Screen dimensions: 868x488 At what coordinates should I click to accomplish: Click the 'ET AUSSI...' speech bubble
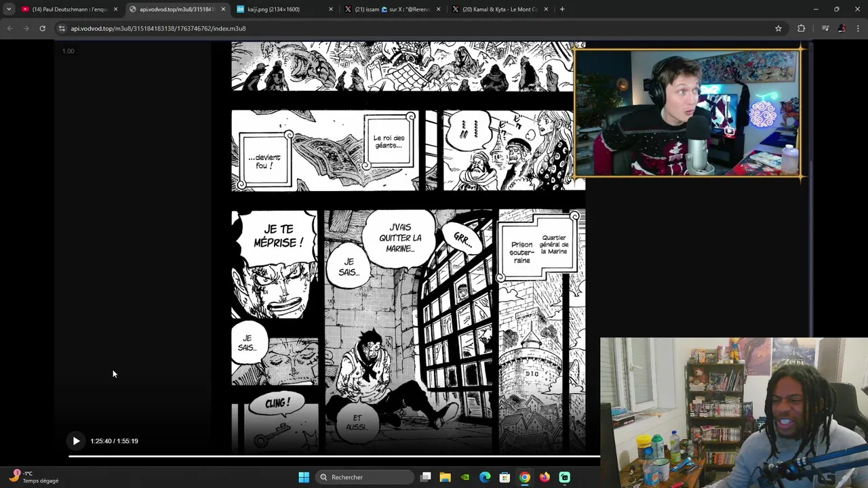356,422
